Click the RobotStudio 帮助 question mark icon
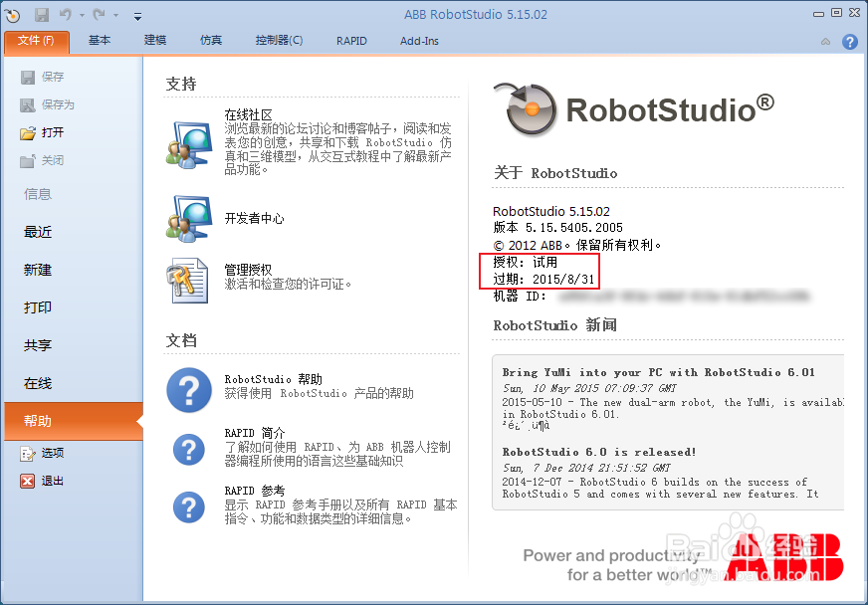Screen dimensions: 868x605 189,390
